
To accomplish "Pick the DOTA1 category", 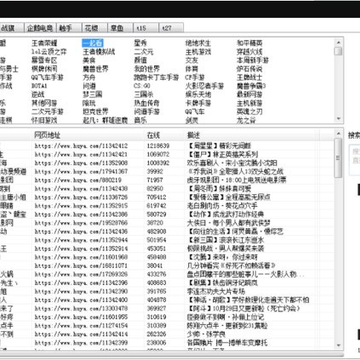I will click(39, 86).
